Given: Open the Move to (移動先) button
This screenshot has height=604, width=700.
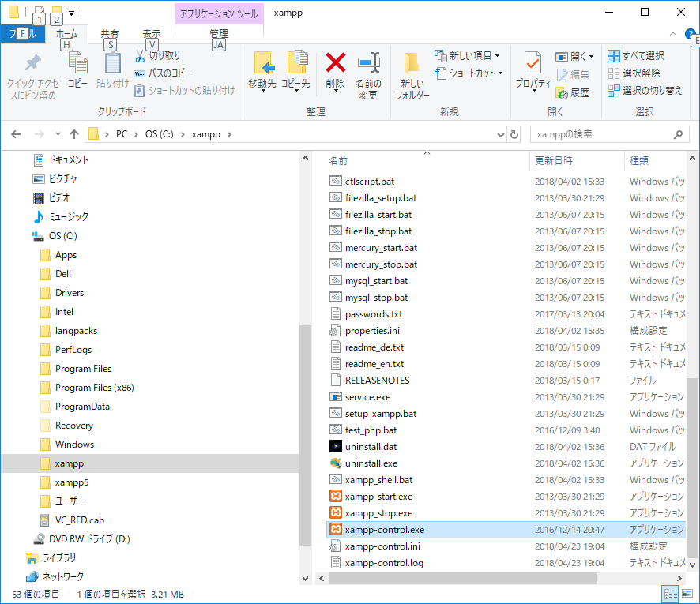Looking at the screenshot, I should pos(262,70).
